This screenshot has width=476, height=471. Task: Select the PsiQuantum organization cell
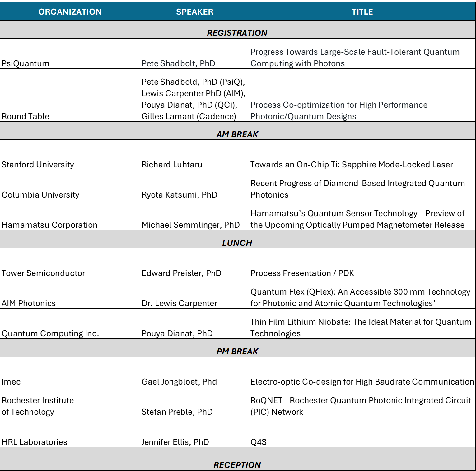pos(70,54)
